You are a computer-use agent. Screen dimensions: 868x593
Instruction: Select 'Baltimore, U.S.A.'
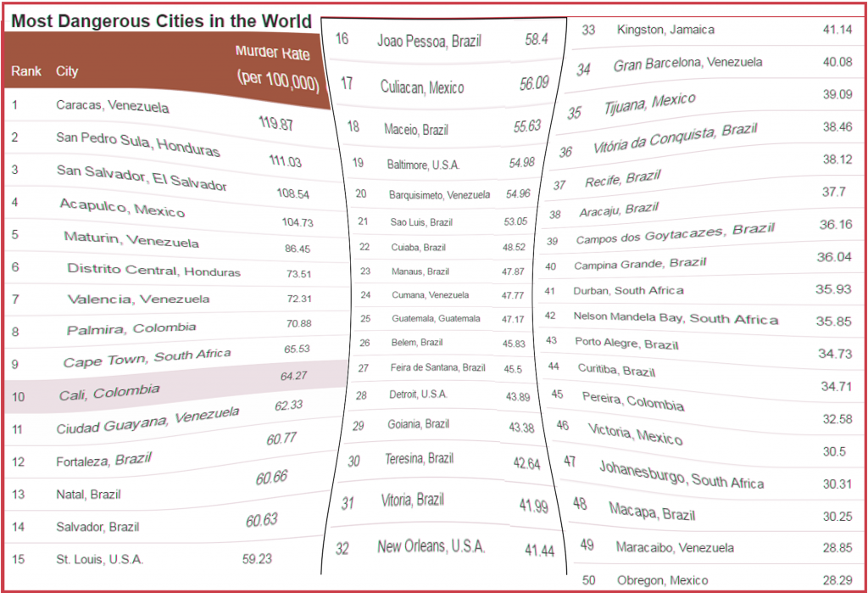click(424, 165)
